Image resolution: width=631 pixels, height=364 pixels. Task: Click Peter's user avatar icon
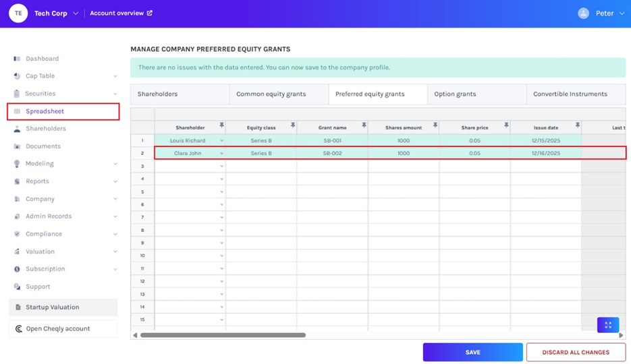[x=584, y=13]
